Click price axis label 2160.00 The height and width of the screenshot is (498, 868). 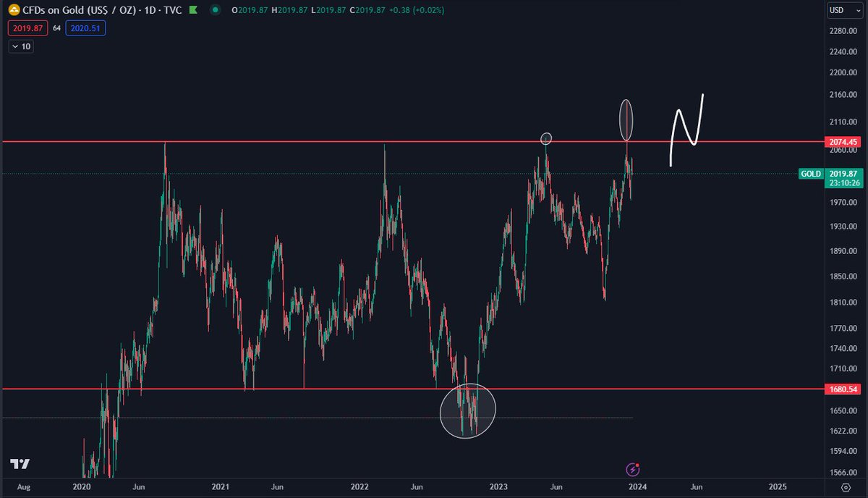coord(843,95)
